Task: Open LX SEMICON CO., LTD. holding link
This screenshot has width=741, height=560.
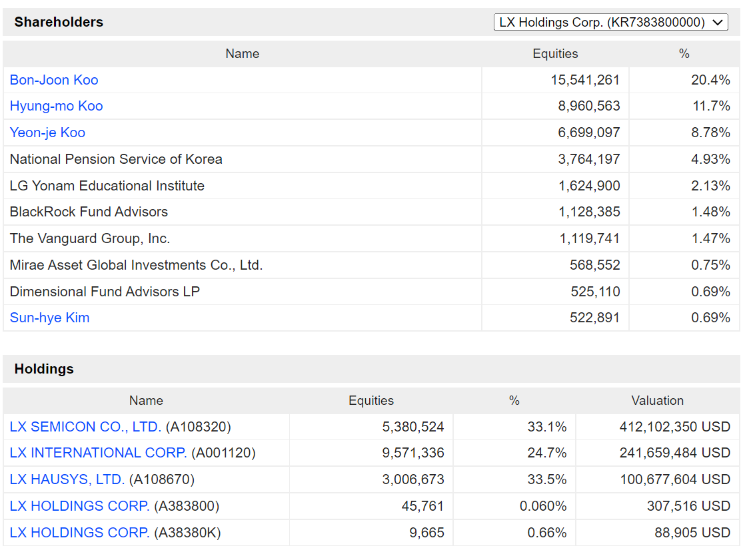Action: point(85,426)
